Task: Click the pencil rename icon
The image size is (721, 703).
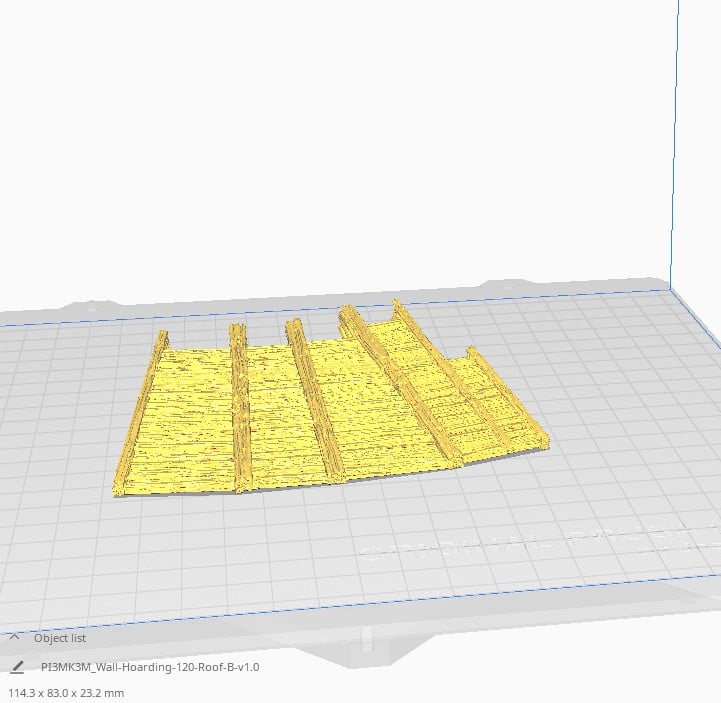Action: click(17, 666)
